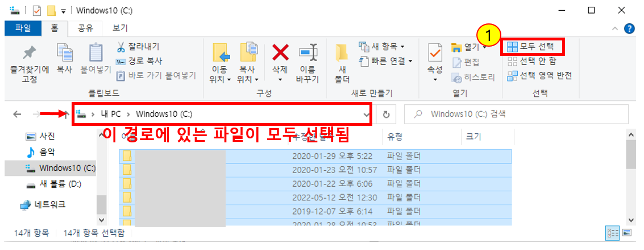Click the file list scrollbar down arrow
644x250 pixels.
(x=631, y=220)
